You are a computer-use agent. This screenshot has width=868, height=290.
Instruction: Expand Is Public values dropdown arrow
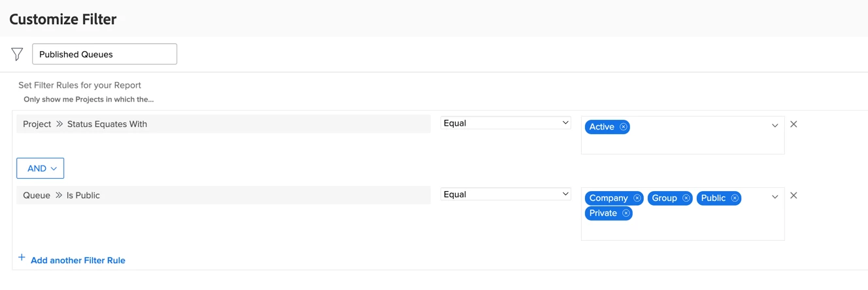click(775, 197)
